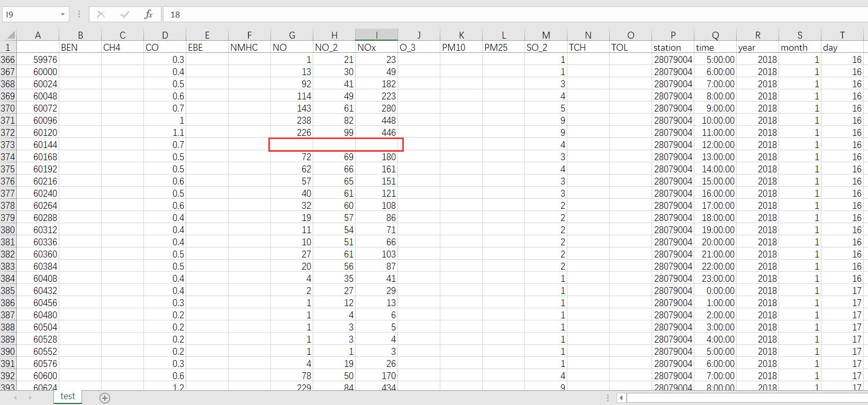Click the NO cell with value 238

[292, 121]
